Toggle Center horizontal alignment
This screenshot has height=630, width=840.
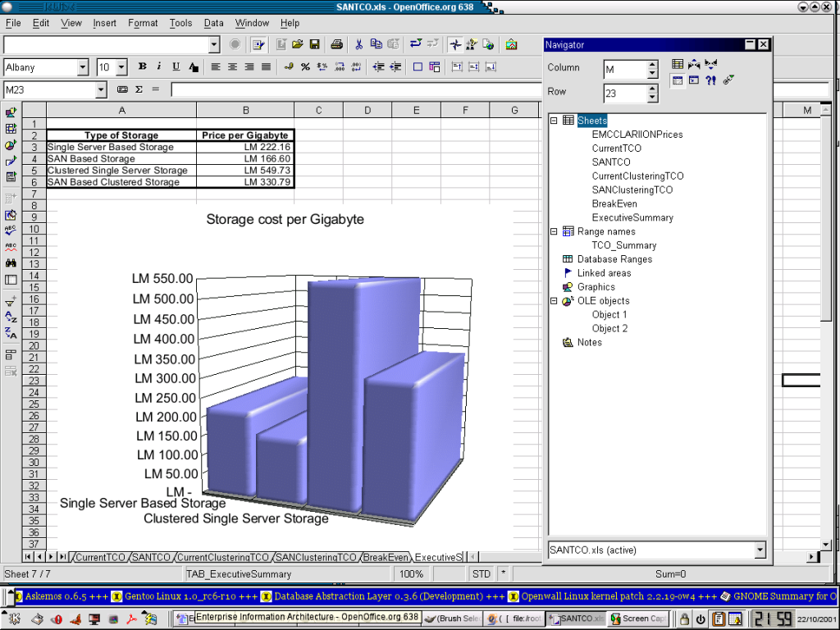coord(232,67)
